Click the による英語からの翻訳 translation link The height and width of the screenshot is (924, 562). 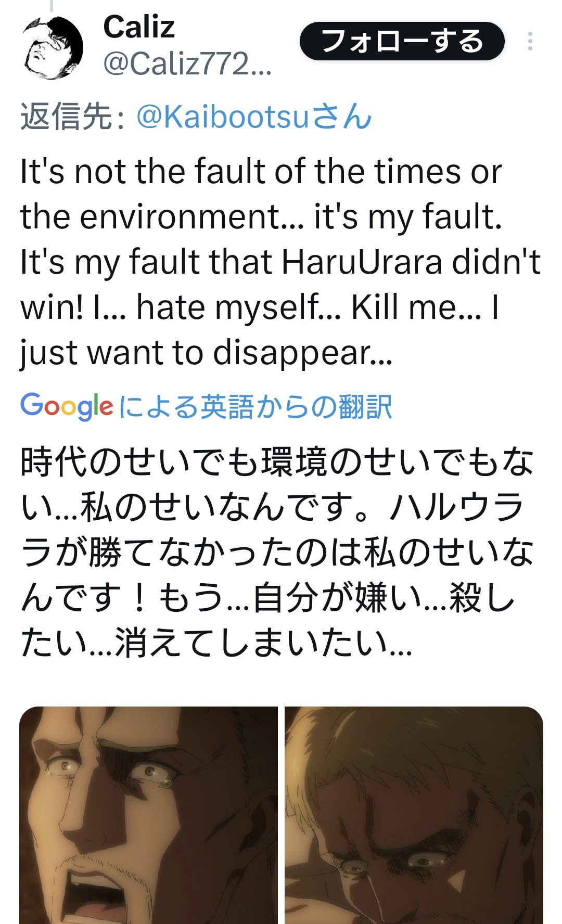[255, 407]
